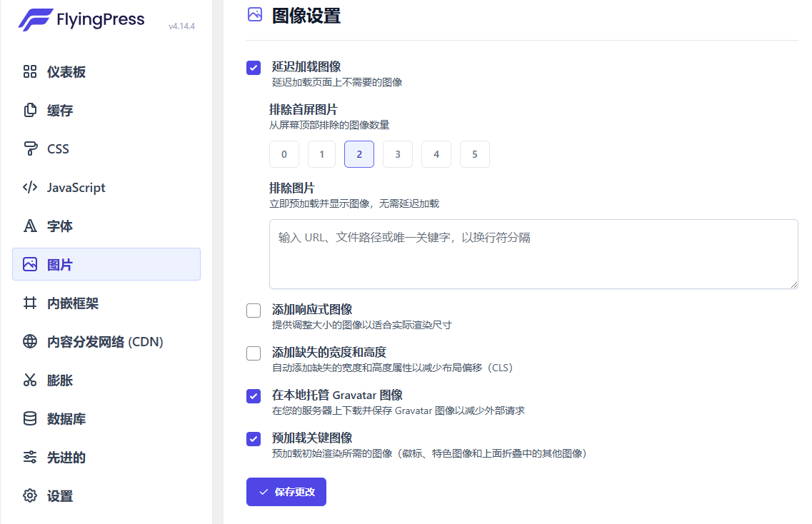Click the 内嵌框架 hash icon
812x524 pixels.
29,303
